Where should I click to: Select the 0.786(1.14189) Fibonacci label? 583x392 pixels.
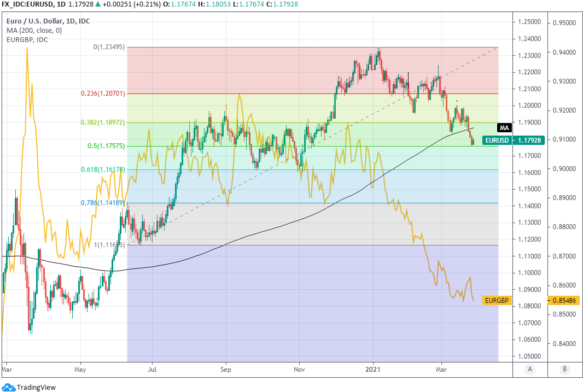click(x=103, y=203)
